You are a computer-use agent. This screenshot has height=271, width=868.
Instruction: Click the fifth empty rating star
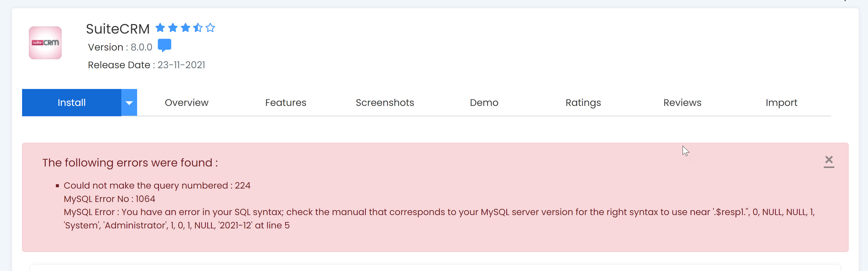(210, 28)
